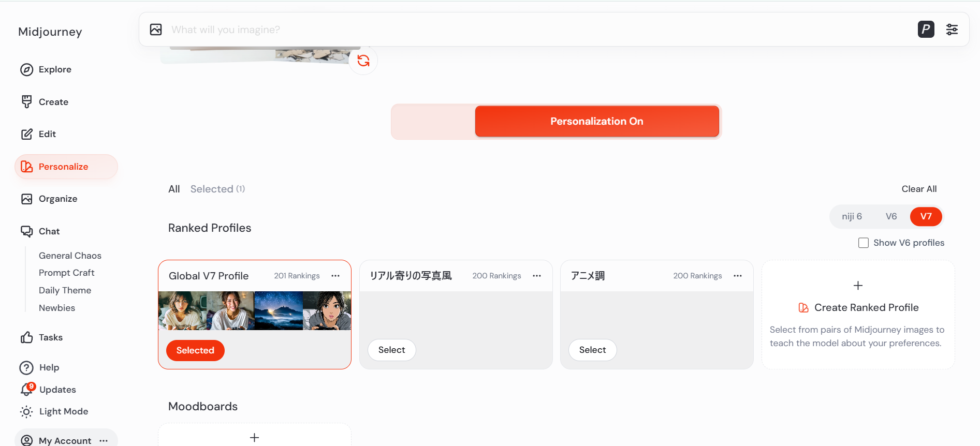Select the niji 6 version option

click(x=852, y=216)
